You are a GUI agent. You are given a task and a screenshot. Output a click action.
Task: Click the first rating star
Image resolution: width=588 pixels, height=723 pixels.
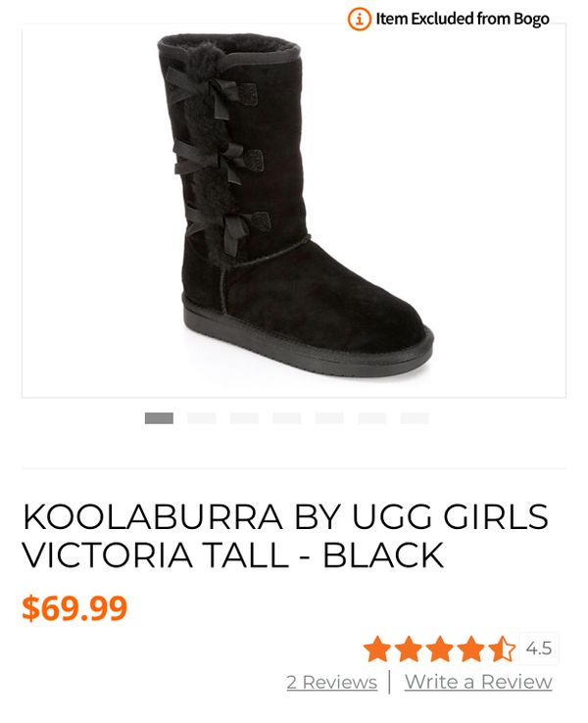click(x=377, y=649)
